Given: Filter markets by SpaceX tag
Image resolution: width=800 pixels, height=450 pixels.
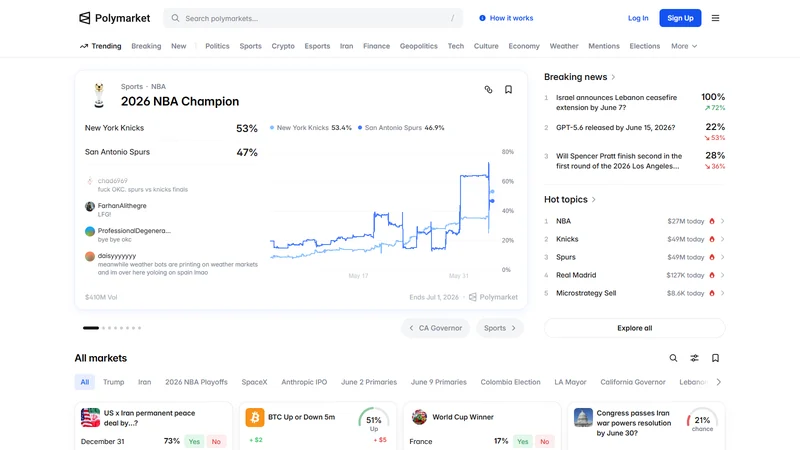Looking at the screenshot, I should pos(254,382).
